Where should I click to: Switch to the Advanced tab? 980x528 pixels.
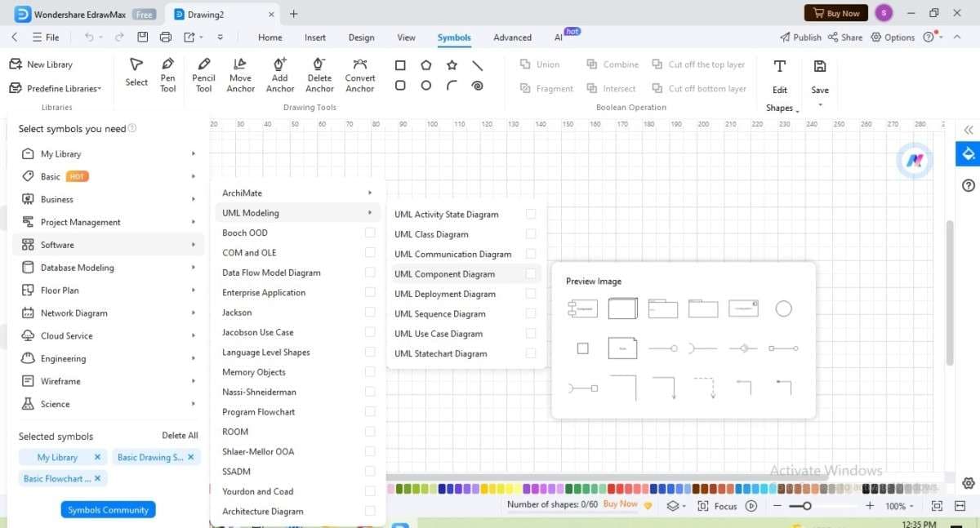pos(512,38)
